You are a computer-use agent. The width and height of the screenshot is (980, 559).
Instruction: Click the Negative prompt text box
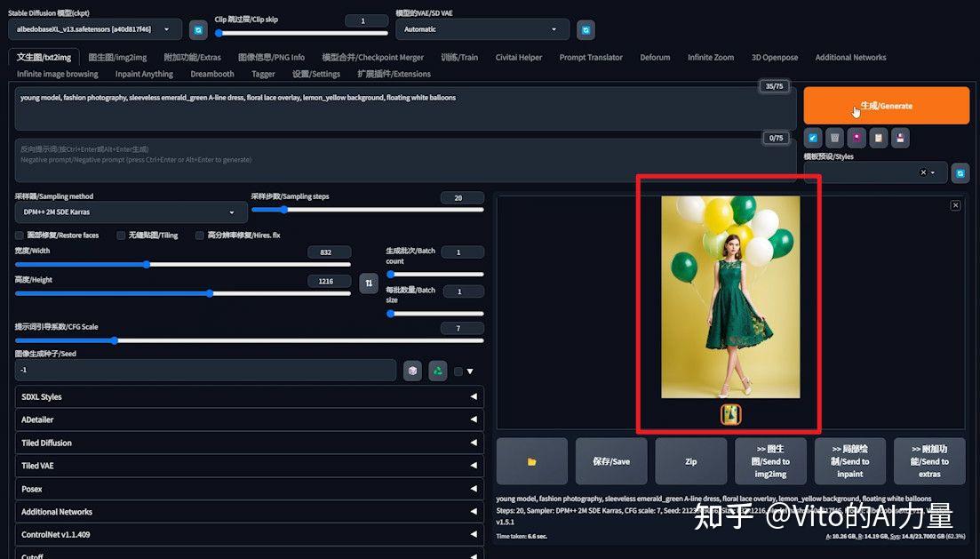point(405,160)
